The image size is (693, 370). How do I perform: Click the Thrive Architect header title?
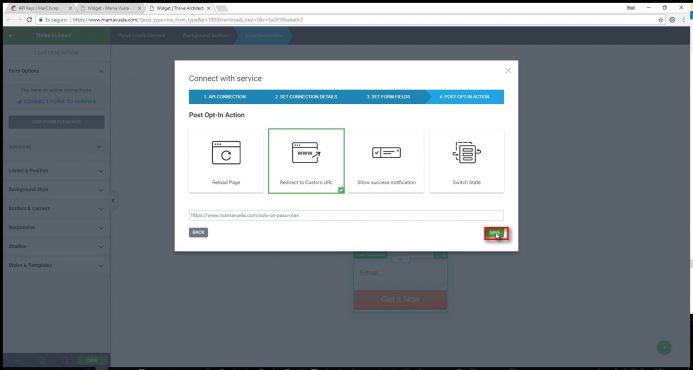coord(53,35)
